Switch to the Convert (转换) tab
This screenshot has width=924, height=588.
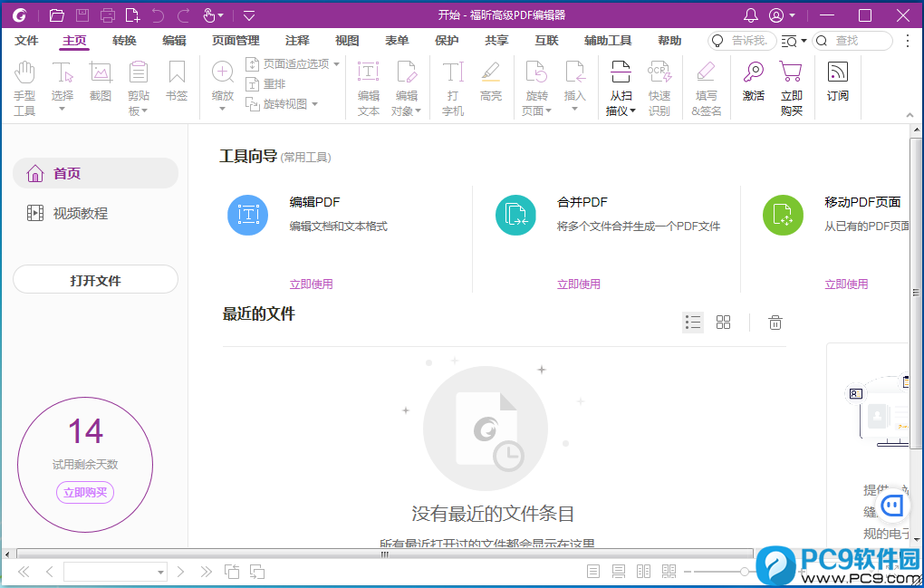tap(124, 40)
